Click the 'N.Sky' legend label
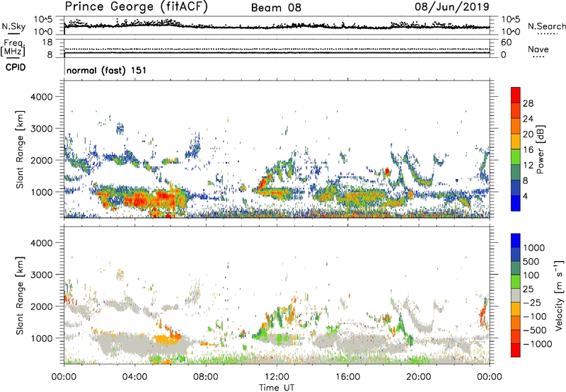 pyautogui.click(x=13, y=26)
